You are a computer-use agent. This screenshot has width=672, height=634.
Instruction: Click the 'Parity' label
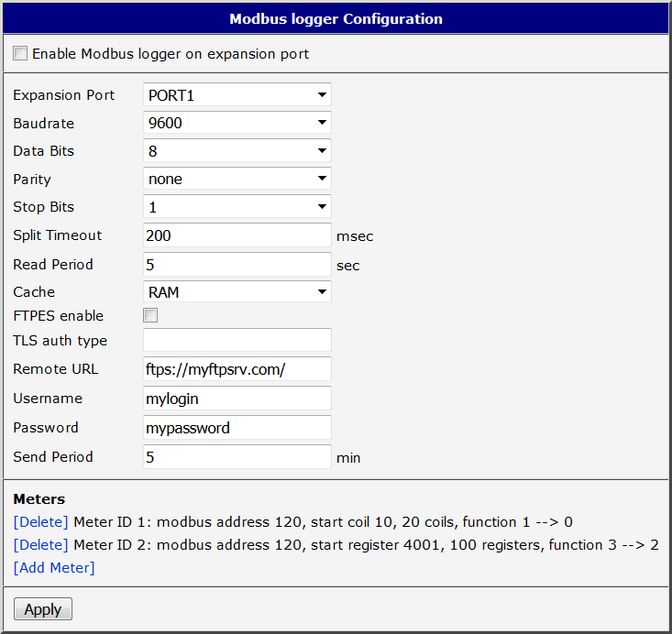pos(32,179)
